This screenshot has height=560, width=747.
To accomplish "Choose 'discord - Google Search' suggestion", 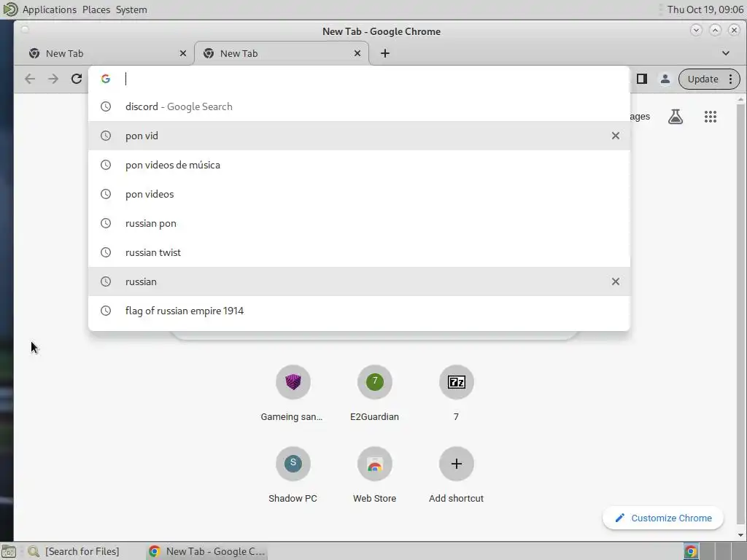I will pyautogui.click(x=359, y=106).
